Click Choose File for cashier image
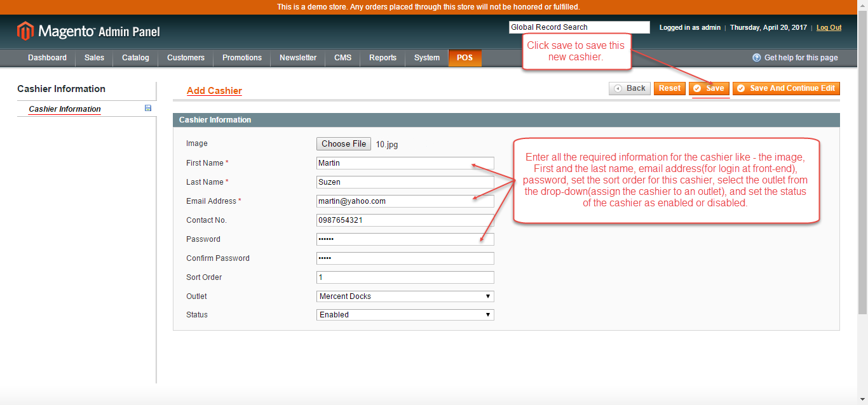This screenshot has width=868, height=405. pos(344,144)
